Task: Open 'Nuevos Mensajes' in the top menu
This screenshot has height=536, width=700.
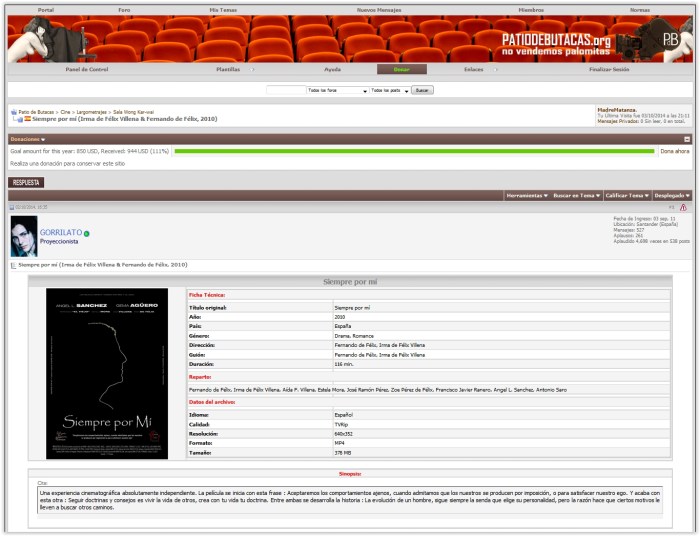Action: (379, 10)
